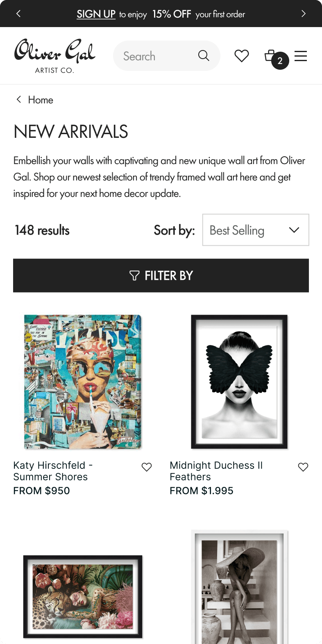322x644 pixels.
Task: Open the Sort by dropdown
Action: [255, 230]
